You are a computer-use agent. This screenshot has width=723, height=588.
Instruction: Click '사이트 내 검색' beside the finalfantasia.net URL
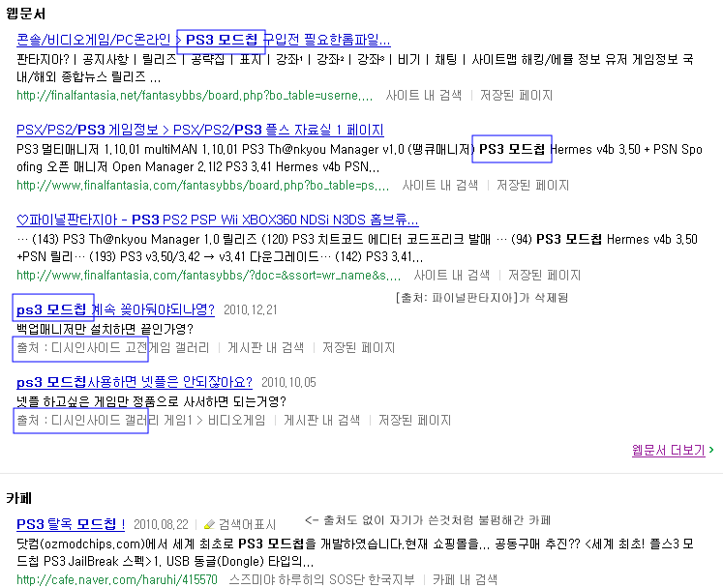click(x=424, y=96)
